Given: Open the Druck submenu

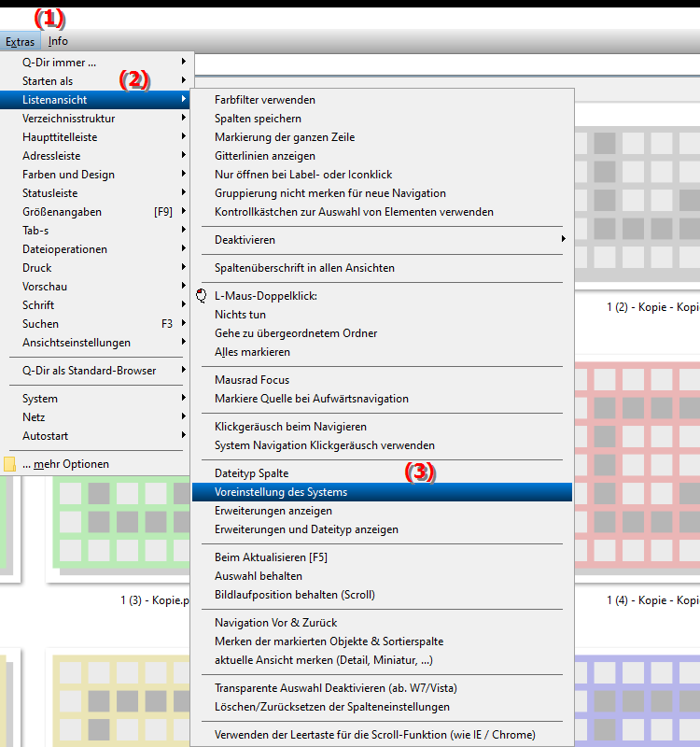Looking at the screenshot, I should tap(95, 268).
